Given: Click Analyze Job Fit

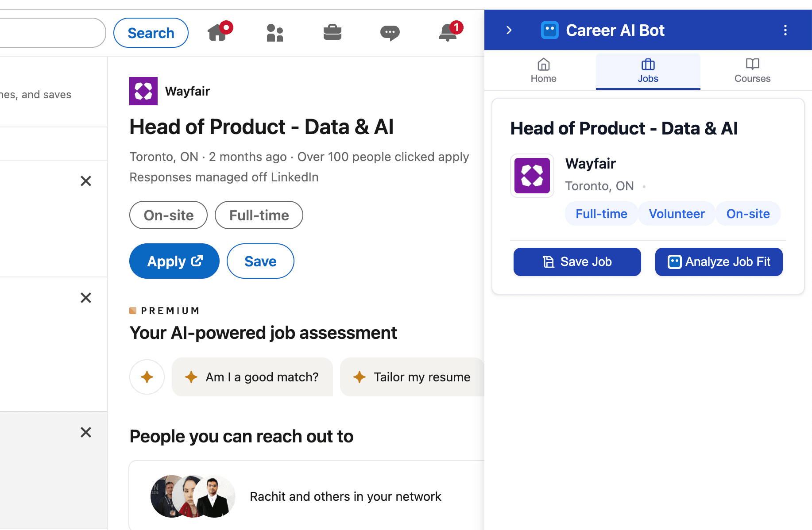Looking at the screenshot, I should point(718,261).
